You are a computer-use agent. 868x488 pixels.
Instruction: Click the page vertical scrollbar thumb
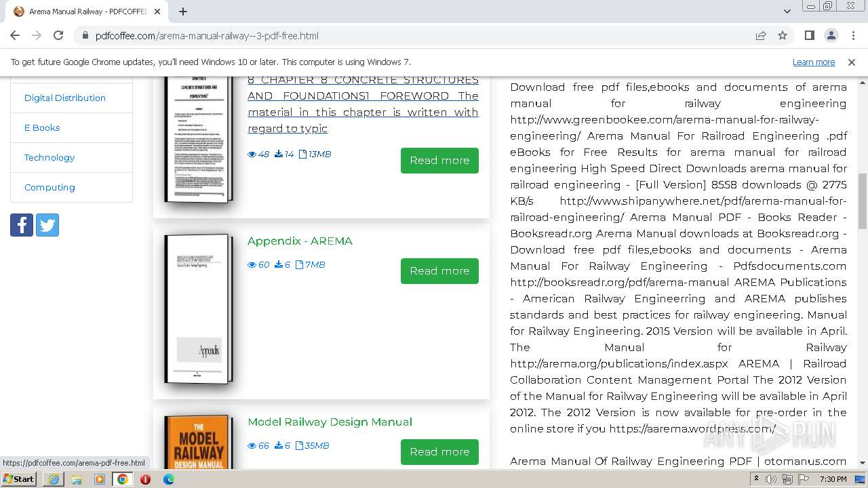(863, 201)
